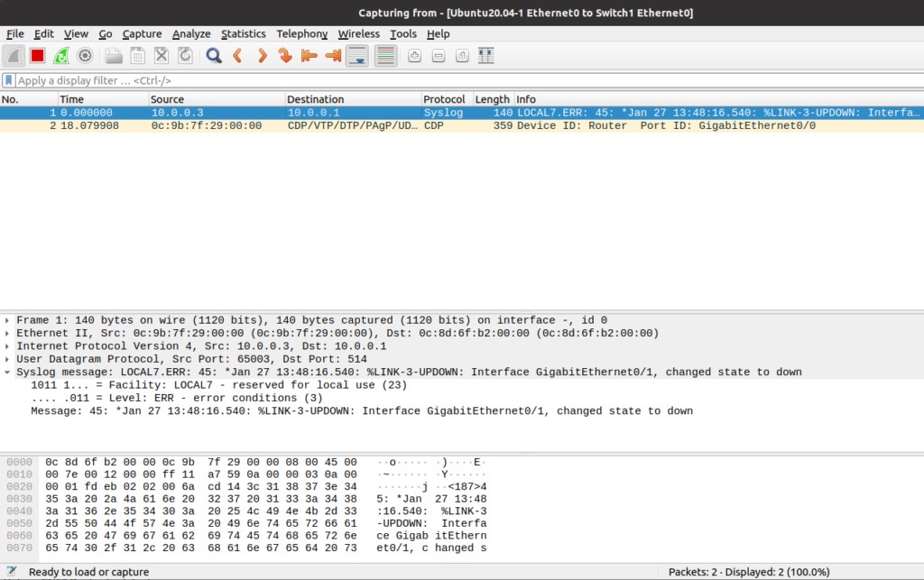Viewport: 924px width, 580px height.
Task: Stop the running packet capture
Action: tap(37, 56)
